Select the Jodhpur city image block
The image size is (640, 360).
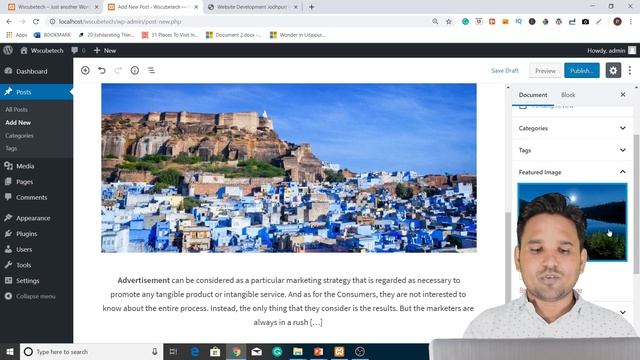pos(289,168)
